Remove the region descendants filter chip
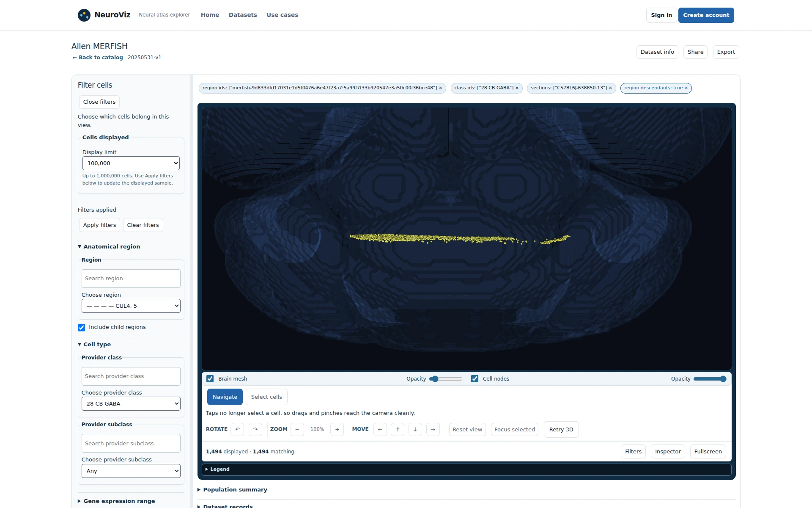812x508 pixels. coord(686,88)
